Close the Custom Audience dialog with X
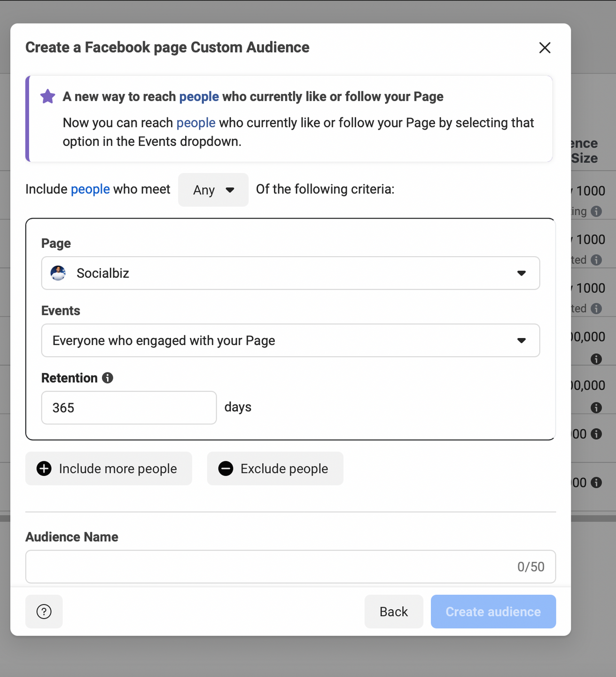Screen dimensions: 616x677 [545, 47]
